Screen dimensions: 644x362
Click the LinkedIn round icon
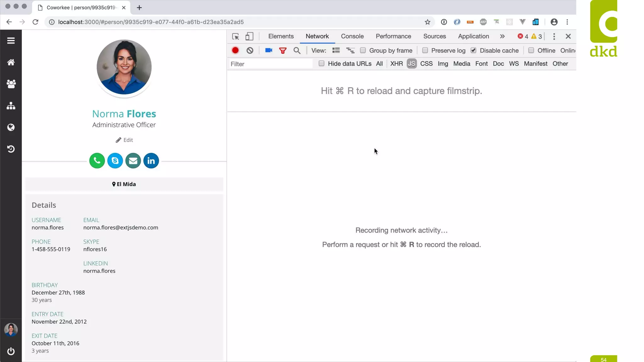151,161
